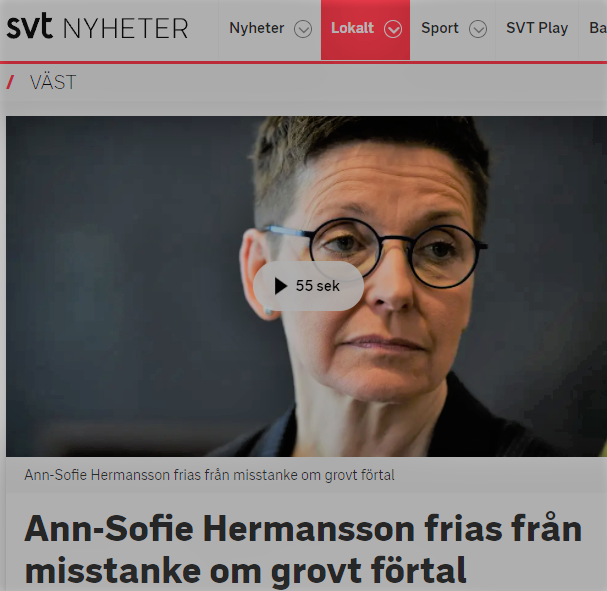
Task: Click the red slash icon before VÄST
Action: (10, 82)
